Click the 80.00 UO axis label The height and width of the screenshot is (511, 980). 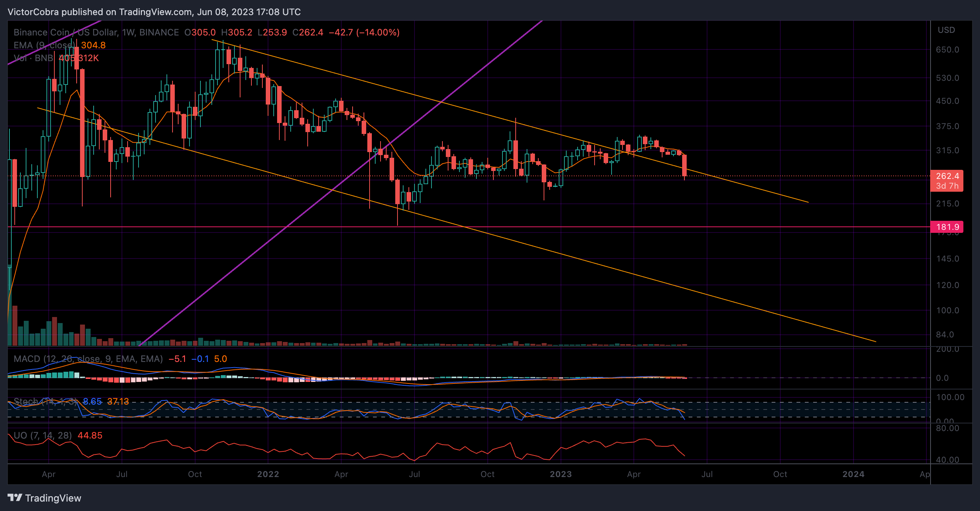coord(947,428)
